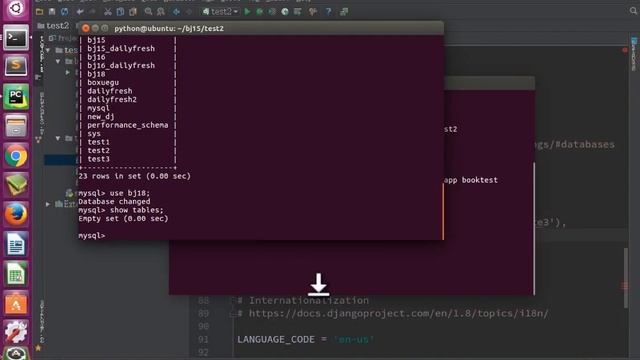
Task: Open the Files manager from the launcher
Action: 16,126
